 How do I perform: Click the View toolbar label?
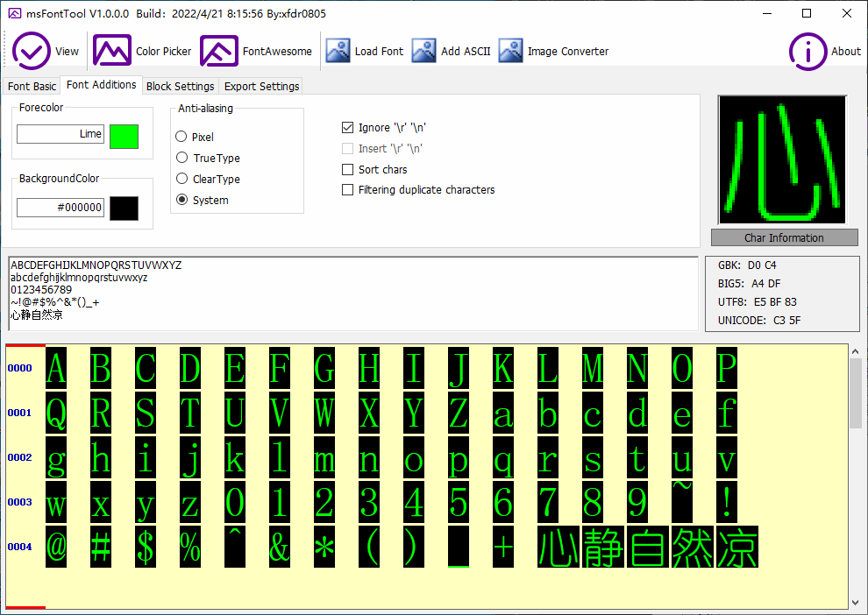click(x=67, y=51)
